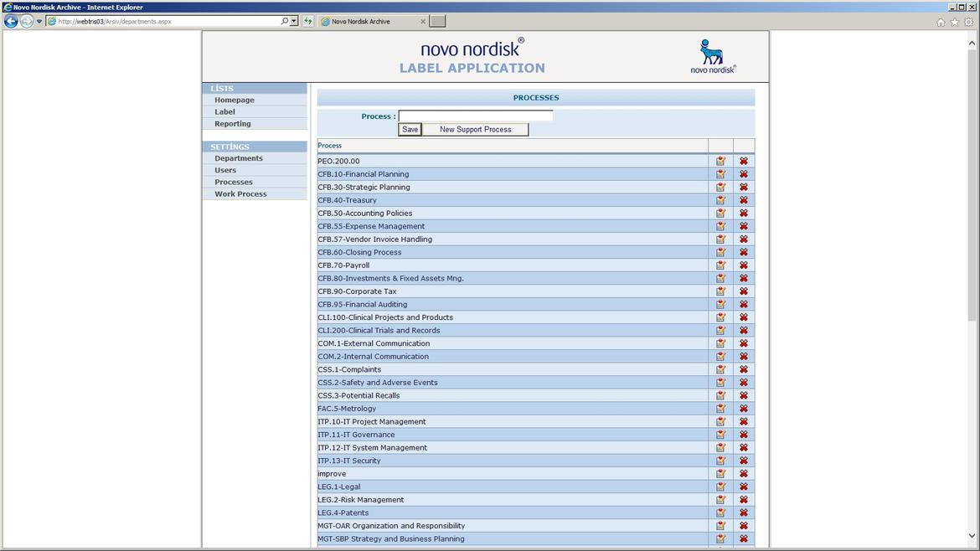The width and height of the screenshot is (980, 551).
Task: Click the search magnifier in address bar
Action: click(285, 21)
